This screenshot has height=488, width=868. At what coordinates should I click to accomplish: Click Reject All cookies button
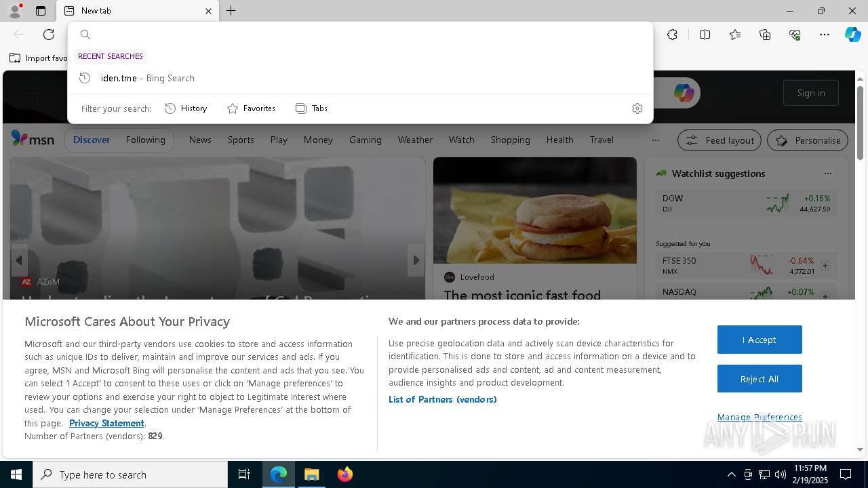(x=759, y=379)
